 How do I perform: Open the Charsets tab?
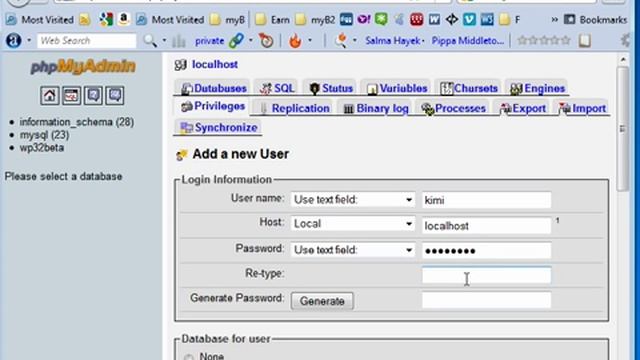pos(469,88)
